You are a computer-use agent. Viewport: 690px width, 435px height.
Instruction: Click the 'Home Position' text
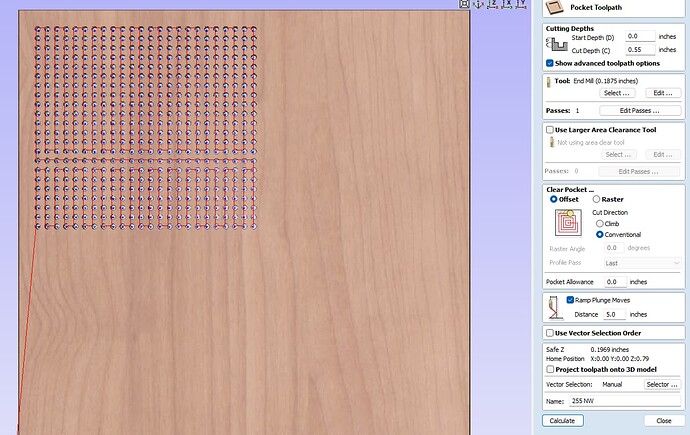tap(565, 358)
